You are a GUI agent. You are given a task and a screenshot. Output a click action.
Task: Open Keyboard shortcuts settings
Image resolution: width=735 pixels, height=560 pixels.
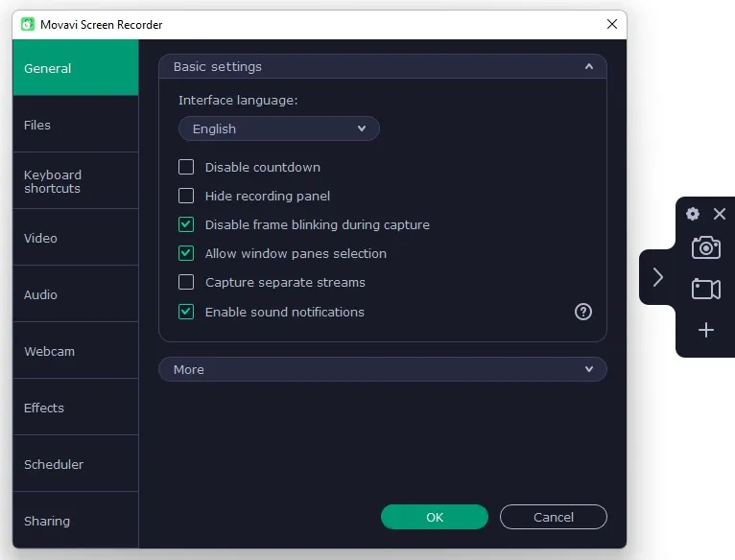coord(76,181)
